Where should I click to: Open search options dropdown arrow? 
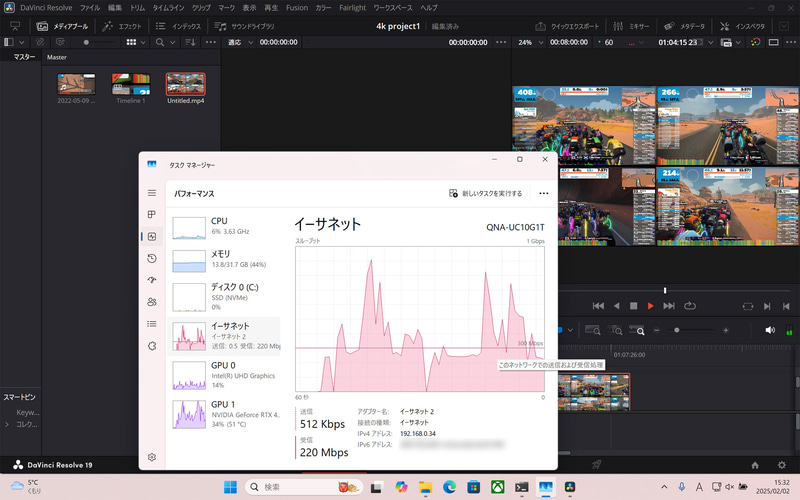tap(172, 42)
